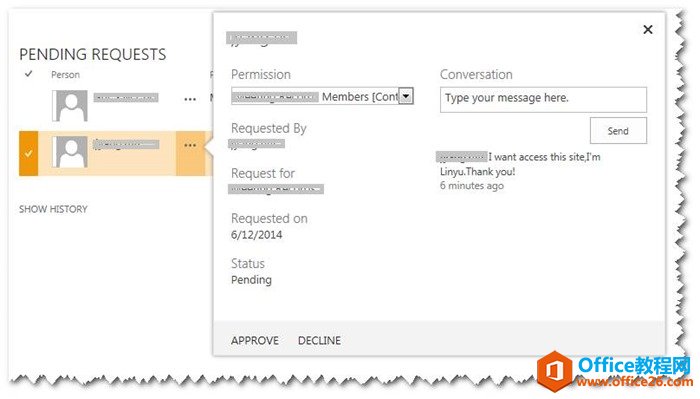Show the request history
Screen dimensions: 700x399
point(53,209)
